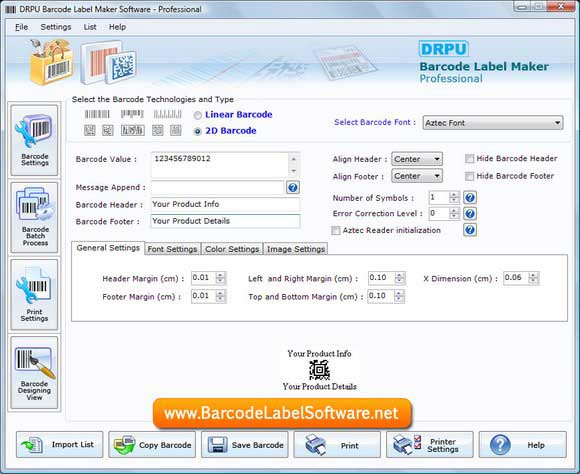Screen dimensions: 580x474
Task: Click the bottom Help button
Action: (523, 445)
